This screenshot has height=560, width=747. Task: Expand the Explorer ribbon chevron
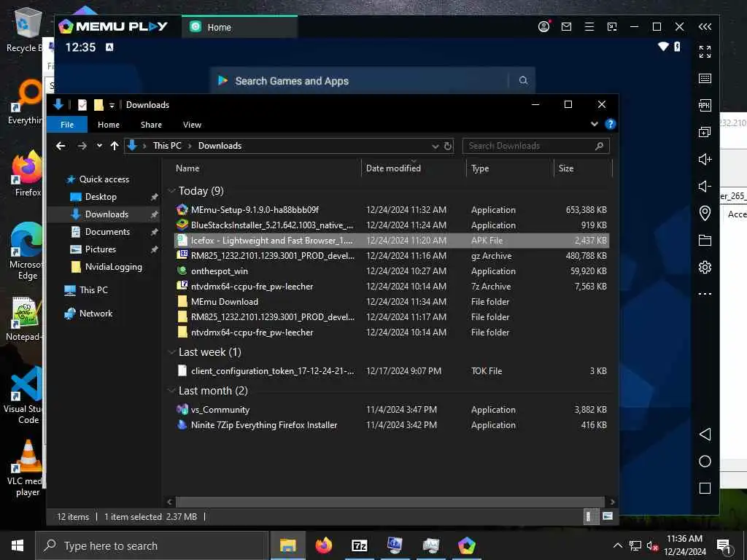pos(594,124)
